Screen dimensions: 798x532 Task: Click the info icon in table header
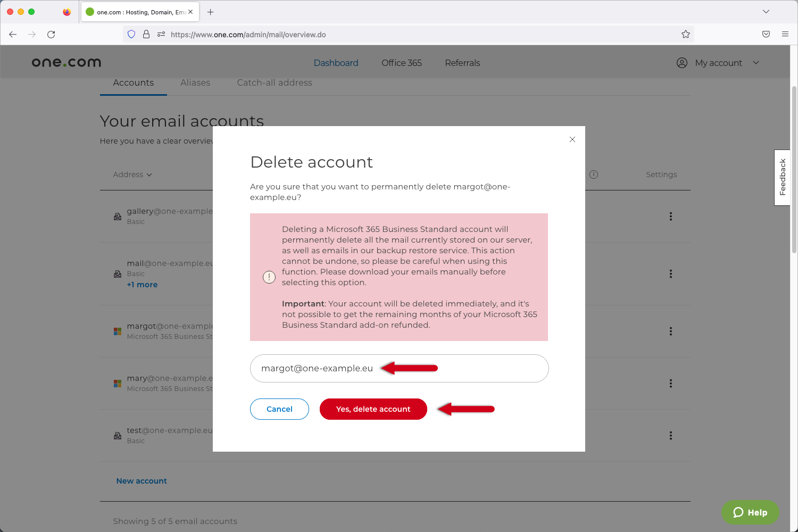[594, 174]
